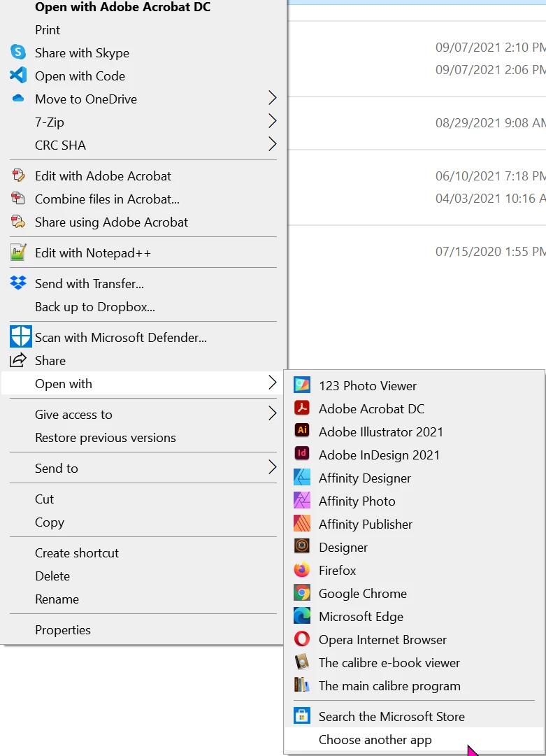Click the 123 Photo Viewer icon

[302, 385]
